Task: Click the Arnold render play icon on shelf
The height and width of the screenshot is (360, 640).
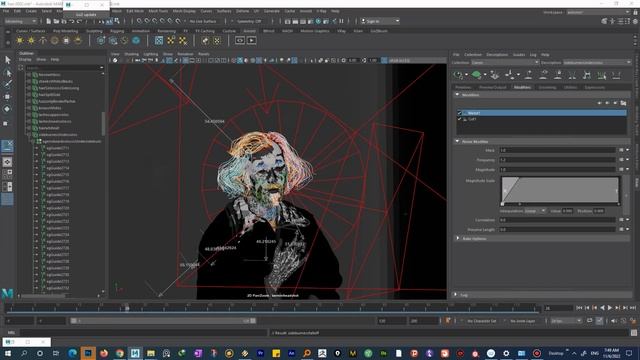Action: coord(251,40)
